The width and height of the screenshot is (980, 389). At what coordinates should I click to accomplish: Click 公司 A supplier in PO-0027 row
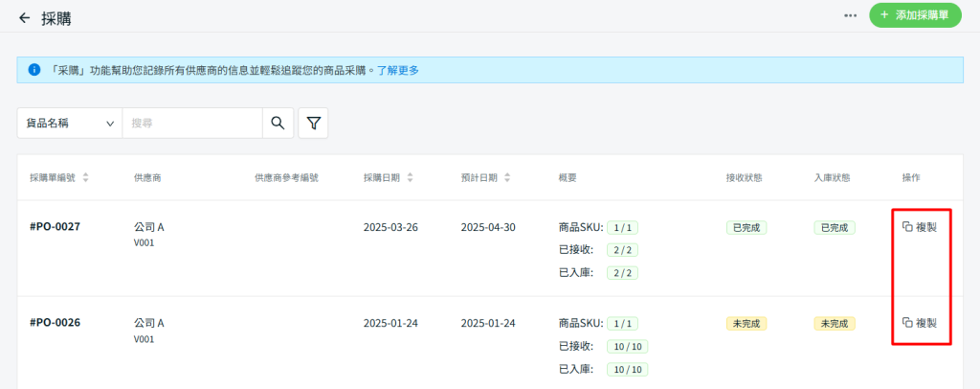click(x=149, y=227)
